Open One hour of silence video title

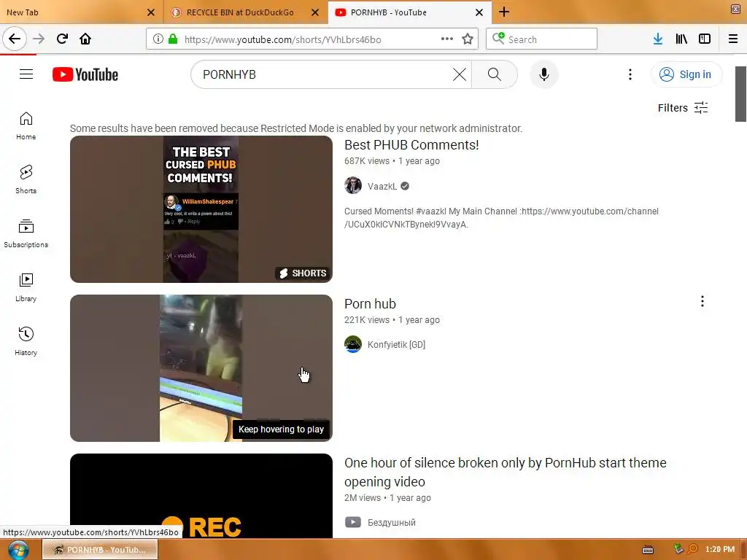point(506,472)
